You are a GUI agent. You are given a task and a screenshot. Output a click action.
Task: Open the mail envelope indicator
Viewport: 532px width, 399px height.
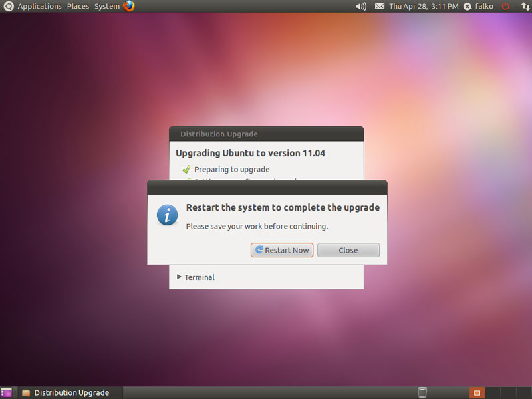pyautogui.click(x=379, y=6)
